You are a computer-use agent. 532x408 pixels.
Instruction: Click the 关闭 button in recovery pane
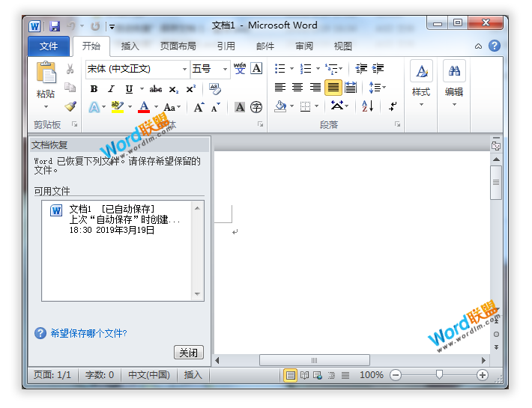189,353
